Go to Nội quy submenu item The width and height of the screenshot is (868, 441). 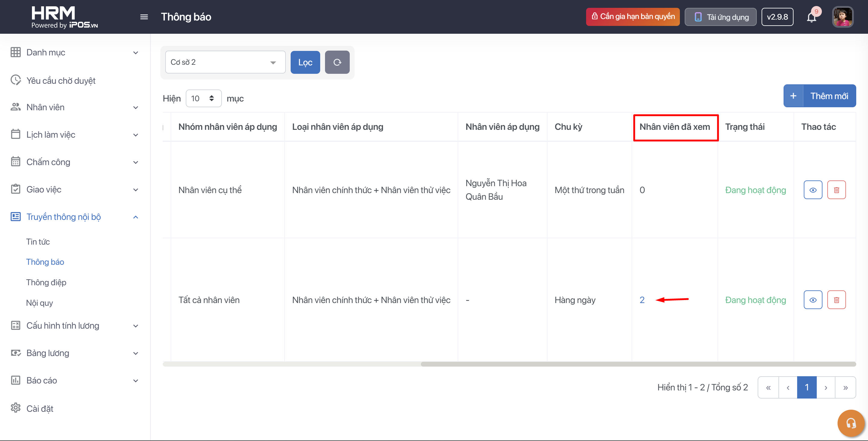(x=39, y=303)
